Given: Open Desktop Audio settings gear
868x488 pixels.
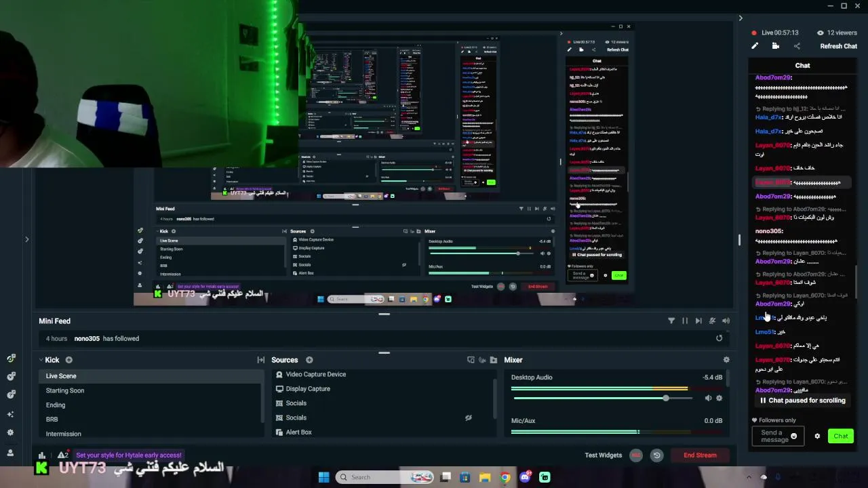Looking at the screenshot, I should pos(719,399).
